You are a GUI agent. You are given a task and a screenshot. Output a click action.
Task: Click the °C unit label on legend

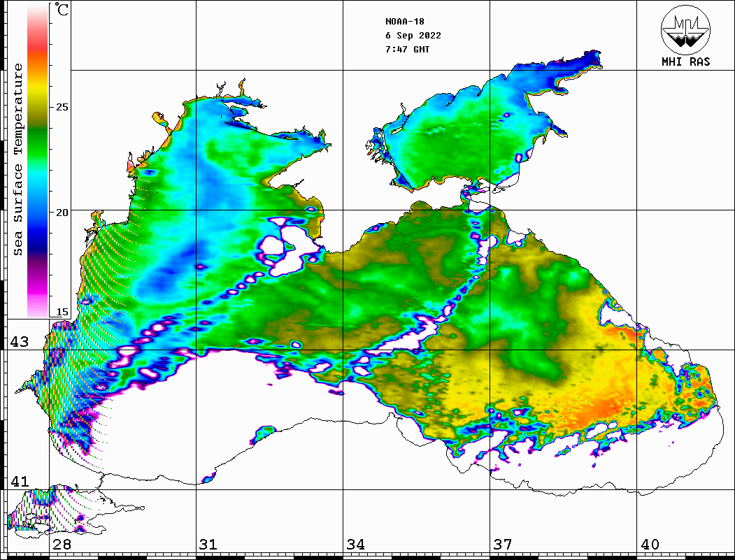click(61, 9)
